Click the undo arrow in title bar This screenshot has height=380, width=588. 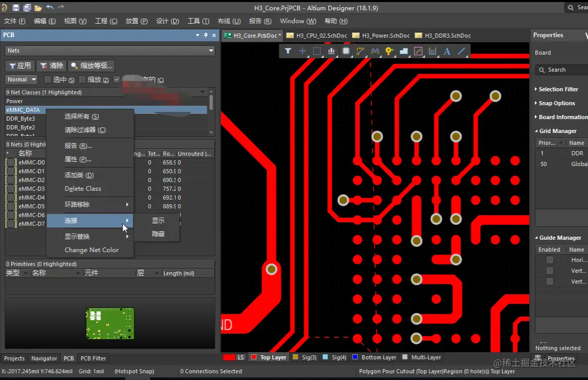(50, 8)
